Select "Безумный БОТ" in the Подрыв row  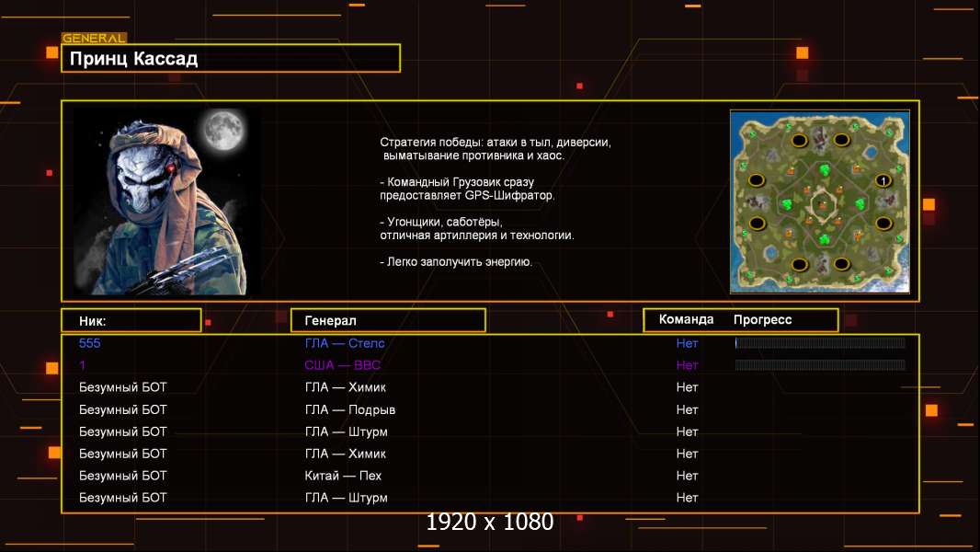122,409
